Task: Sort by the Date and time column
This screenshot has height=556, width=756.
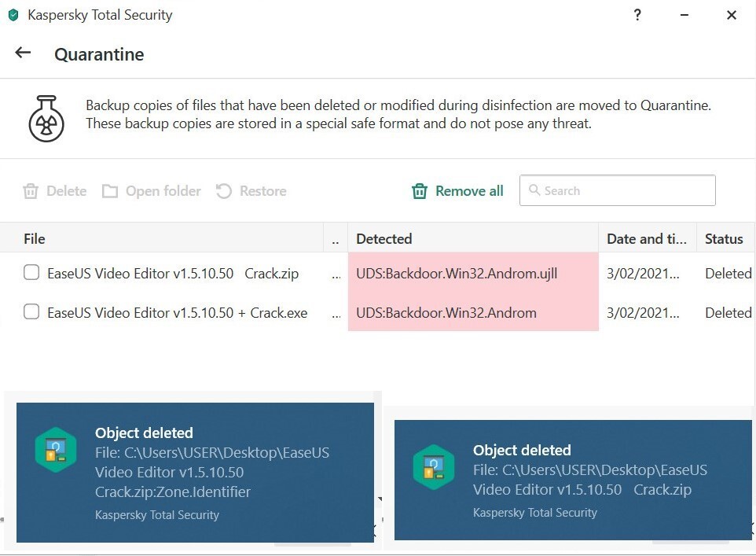Action: (x=646, y=239)
